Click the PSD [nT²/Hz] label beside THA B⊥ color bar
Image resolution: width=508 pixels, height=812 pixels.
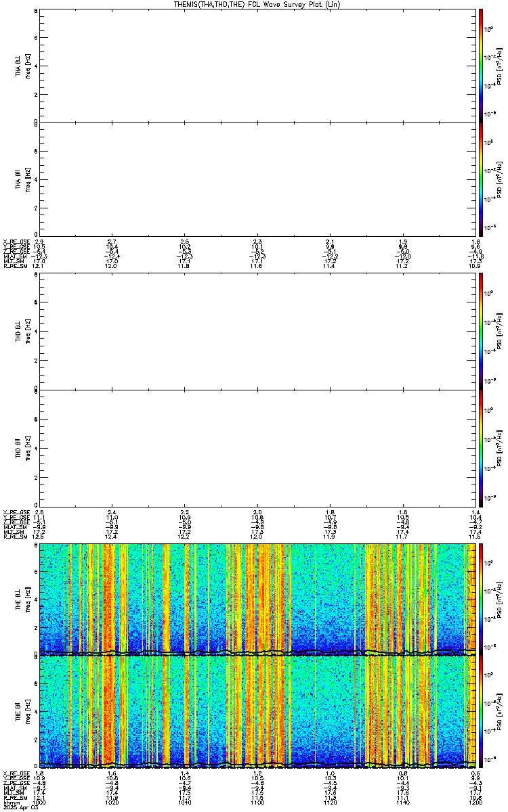click(x=500, y=66)
